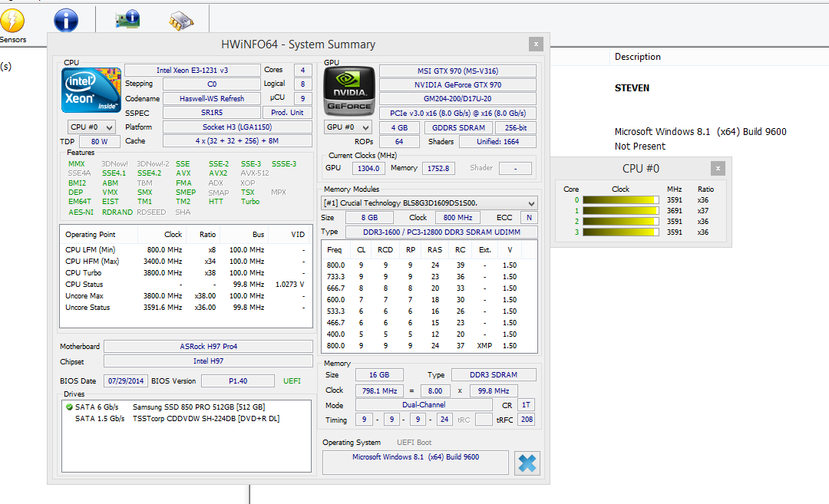Click the GDDR5 SDRAM memory type field
829x504 pixels.
458,128
